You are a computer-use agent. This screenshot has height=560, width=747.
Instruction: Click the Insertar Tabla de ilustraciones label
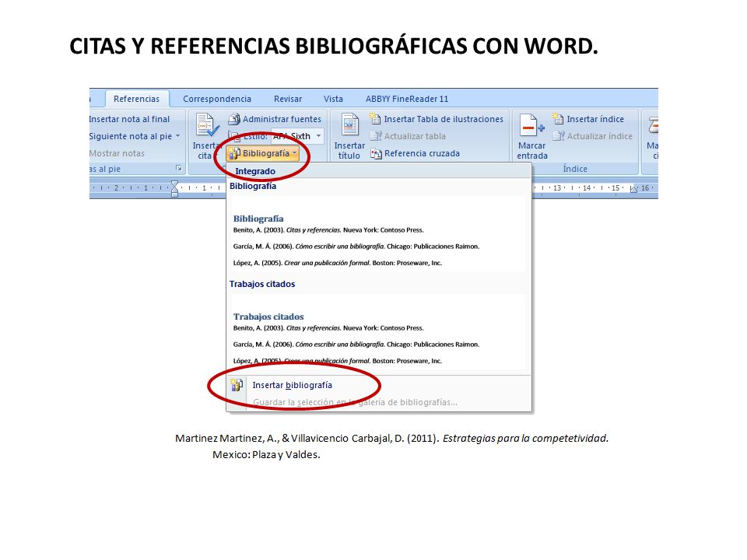(x=444, y=119)
